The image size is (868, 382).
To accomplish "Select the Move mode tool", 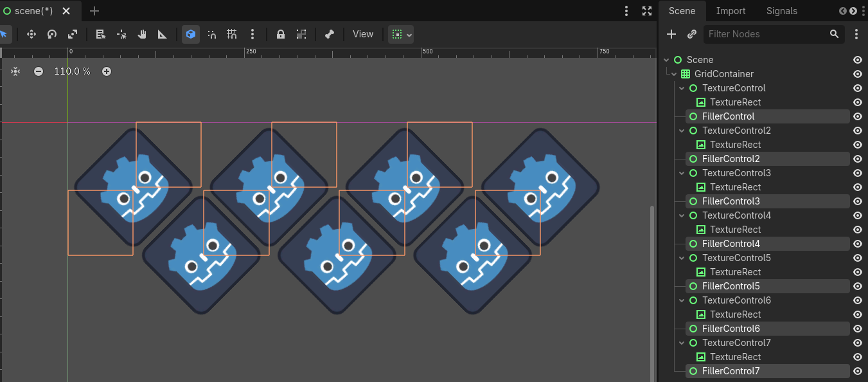I will 31,34.
